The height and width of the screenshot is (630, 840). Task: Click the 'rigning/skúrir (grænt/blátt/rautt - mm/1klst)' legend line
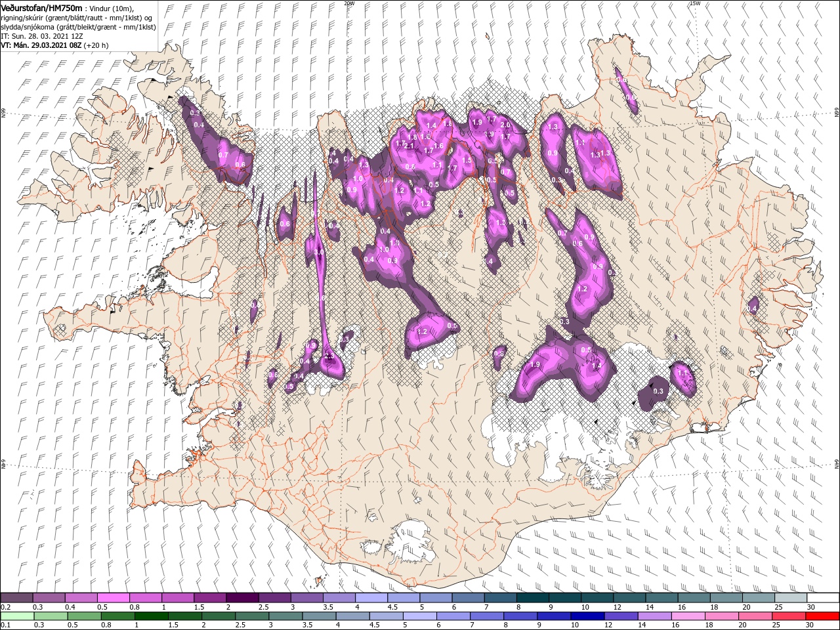pyautogui.click(x=76, y=18)
